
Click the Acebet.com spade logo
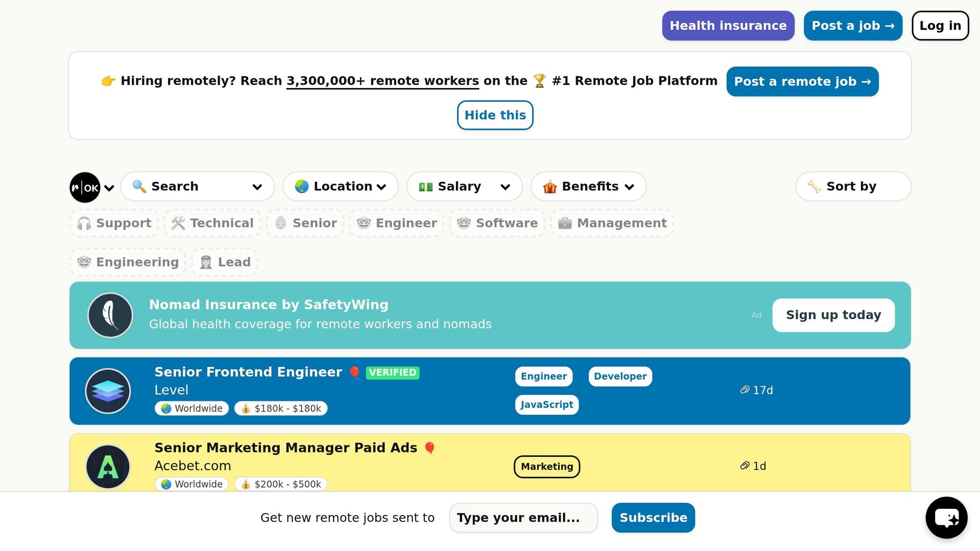(x=108, y=466)
